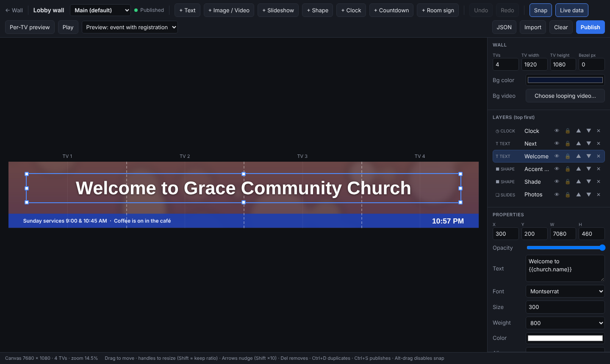Open the Weight dropdown showing 800
Image resolution: width=610 pixels, height=364 pixels.
pos(565,323)
